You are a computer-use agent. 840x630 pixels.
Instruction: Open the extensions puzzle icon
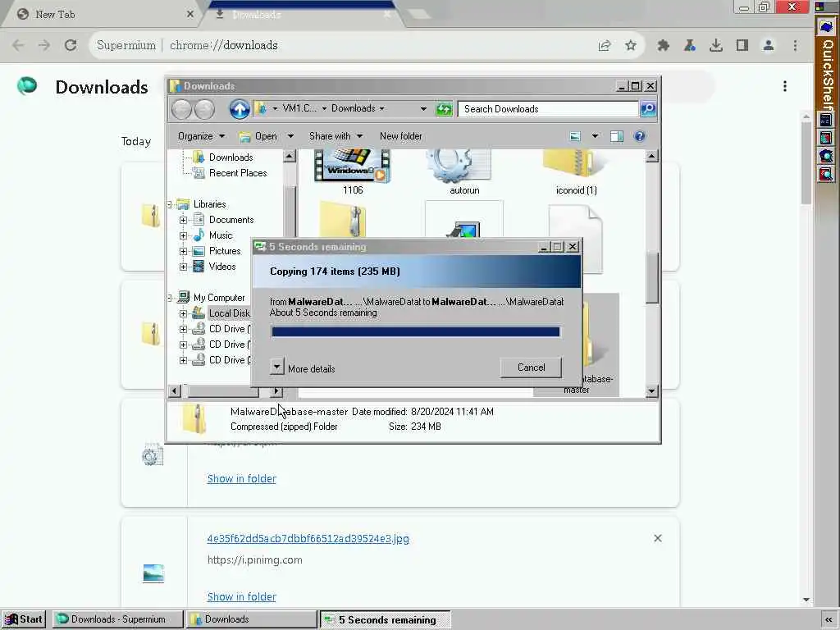click(x=663, y=46)
